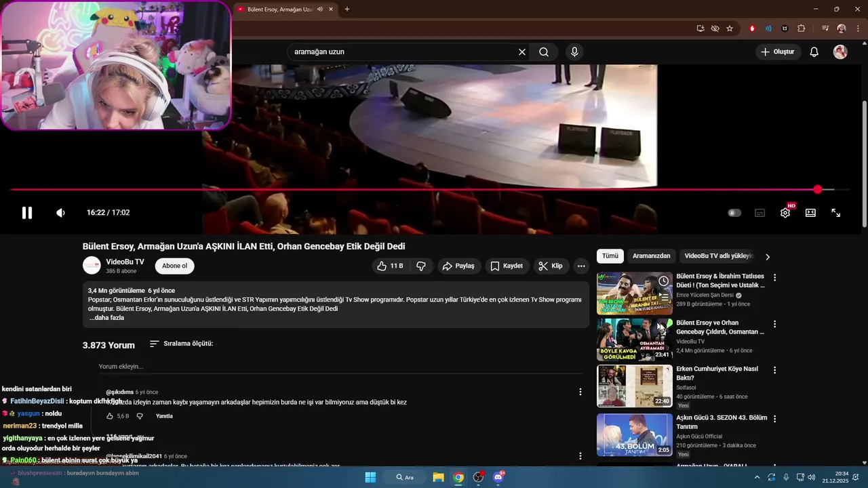868x488 pixels.
Task: Reply to @şıkıdıms comment via Yanıtla
Action: [x=164, y=416]
